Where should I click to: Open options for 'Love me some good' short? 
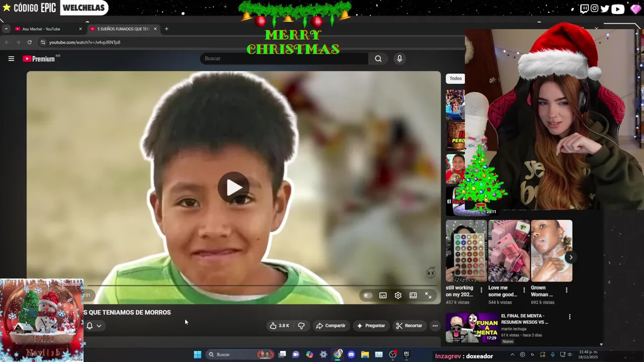tap(524, 290)
